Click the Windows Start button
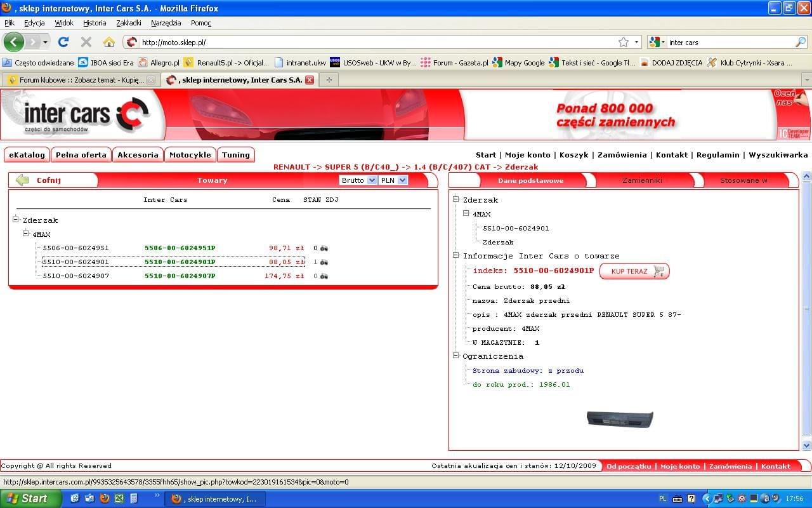The width and height of the screenshot is (812, 508). [x=30, y=498]
